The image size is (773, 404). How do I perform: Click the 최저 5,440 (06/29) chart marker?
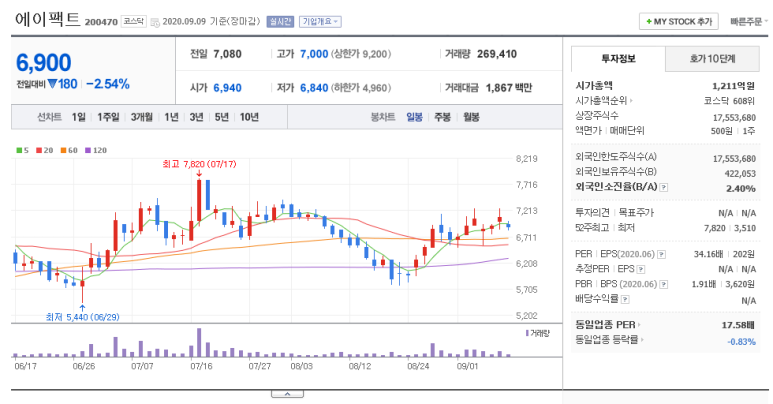point(82,317)
